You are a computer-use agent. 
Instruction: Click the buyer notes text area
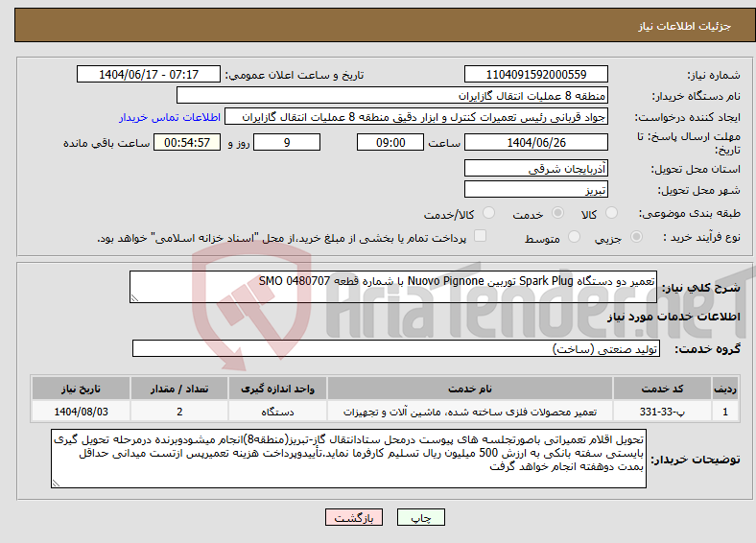coord(348,459)
